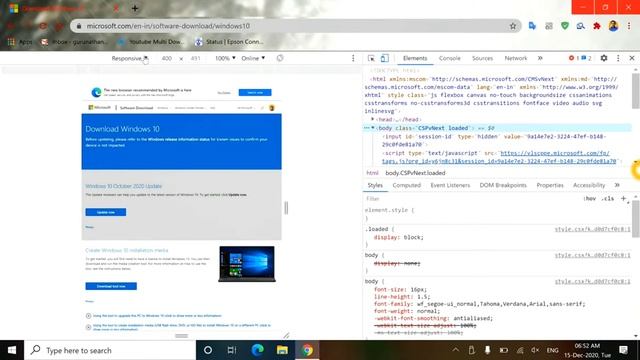Open a new Chrome tab
Viewport: 640px width, 360px height.
[x=135, y=8]
